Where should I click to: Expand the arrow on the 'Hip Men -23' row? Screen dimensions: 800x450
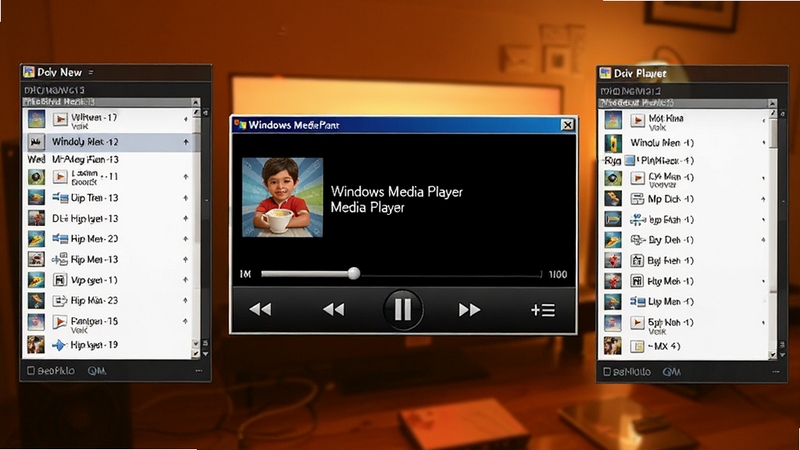186,239
